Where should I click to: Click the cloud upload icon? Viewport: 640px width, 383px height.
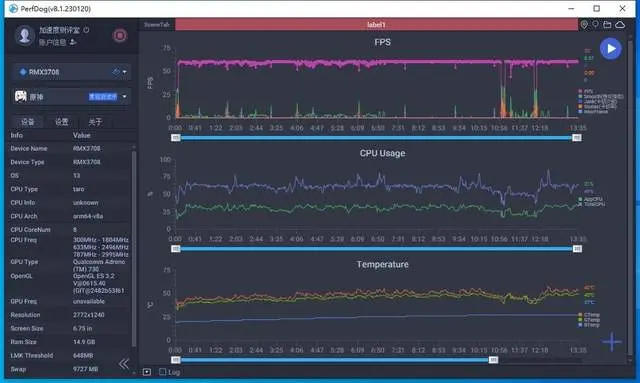(x=620, y=24)
